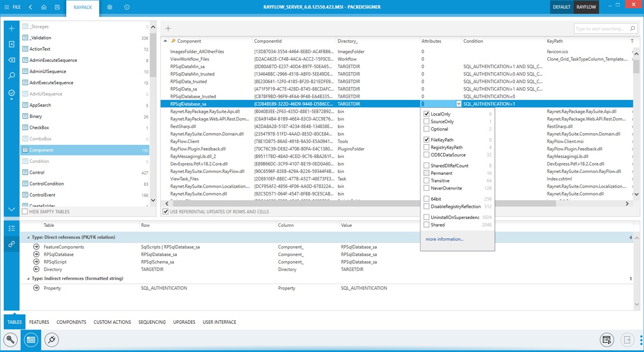644x352 pixels.
Task: Click the add-row plus icon above the table
Action: click(168, 28)
